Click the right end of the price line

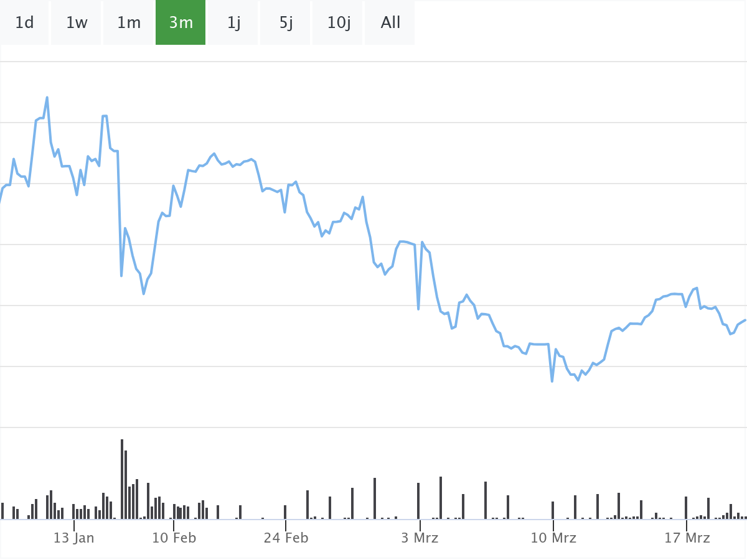[x=745, y=320]
